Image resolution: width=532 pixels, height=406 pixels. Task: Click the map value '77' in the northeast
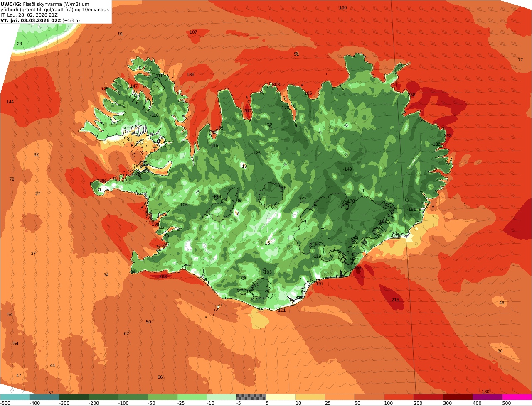[x=520, y=60]
